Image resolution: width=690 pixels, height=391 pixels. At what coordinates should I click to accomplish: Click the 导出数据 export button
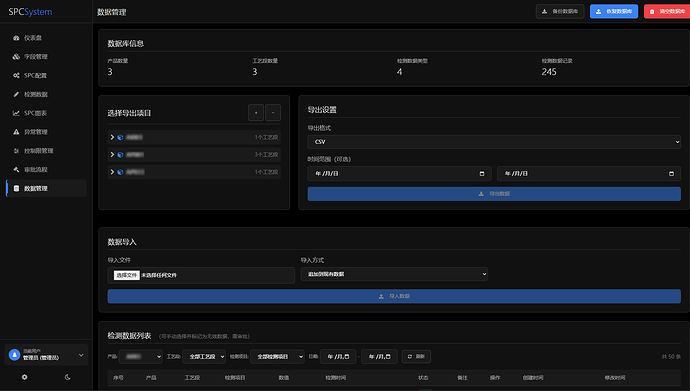pos(494,194)
